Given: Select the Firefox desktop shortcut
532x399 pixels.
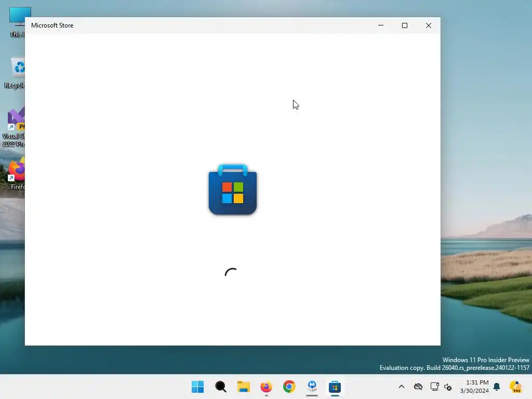Looking at the screenshot, I should (16, 174).
